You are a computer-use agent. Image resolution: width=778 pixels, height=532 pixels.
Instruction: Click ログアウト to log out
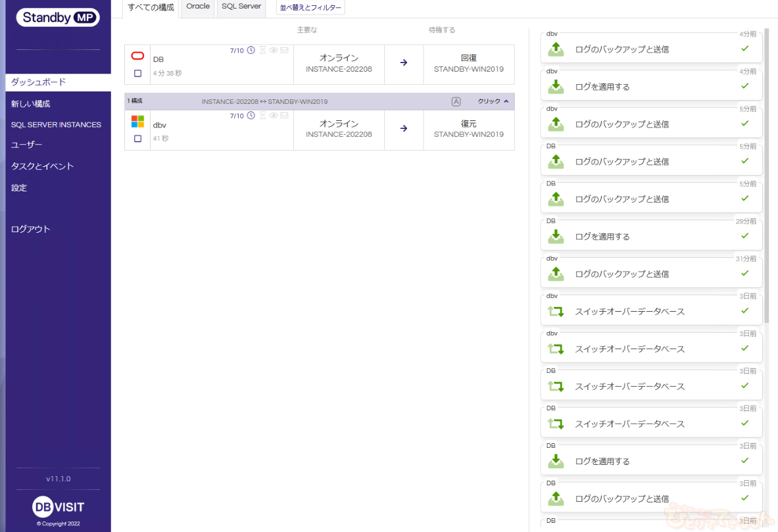click(x=30, y=229)
